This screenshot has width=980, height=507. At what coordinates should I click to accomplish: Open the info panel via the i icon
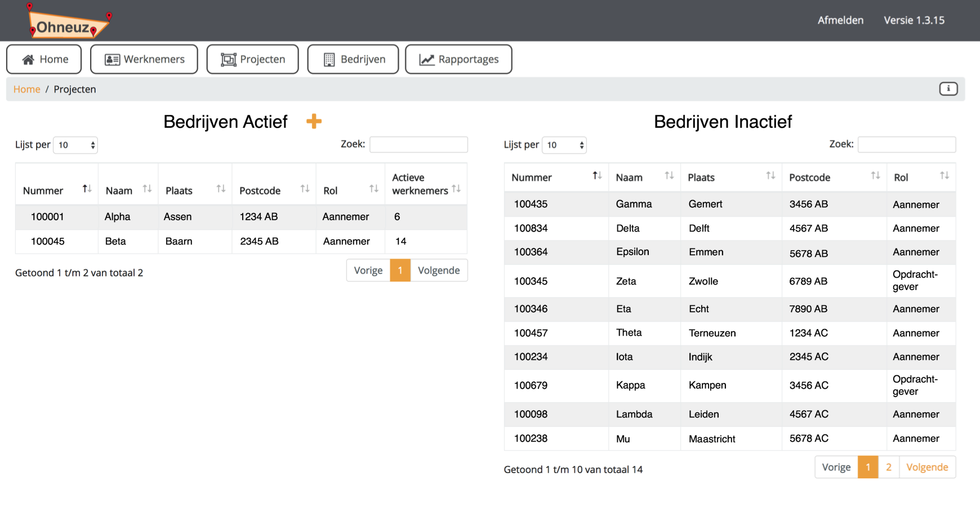tap(948, 88)
